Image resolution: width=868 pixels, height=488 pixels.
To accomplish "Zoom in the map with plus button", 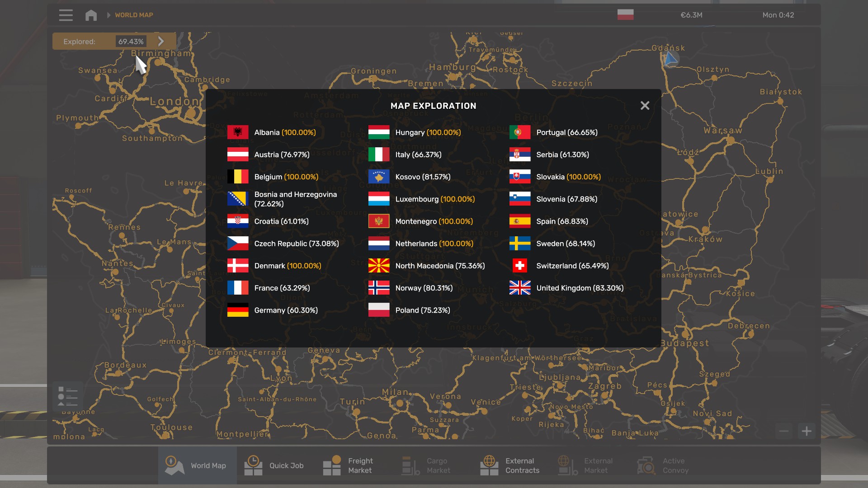I will [807, 431].
